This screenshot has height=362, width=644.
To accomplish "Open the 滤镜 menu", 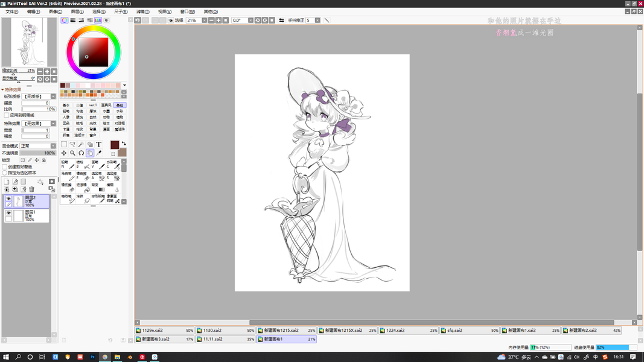I will click(x=143, y=11).
